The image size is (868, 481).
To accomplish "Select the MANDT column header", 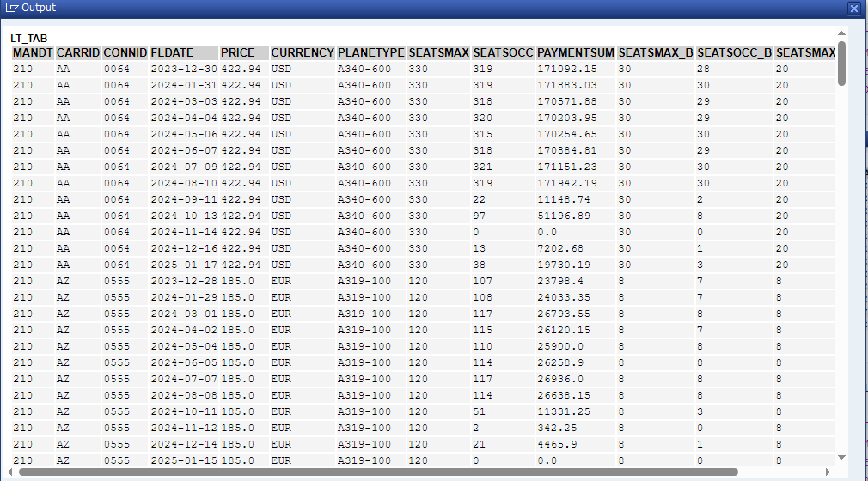I will point(33,52).
